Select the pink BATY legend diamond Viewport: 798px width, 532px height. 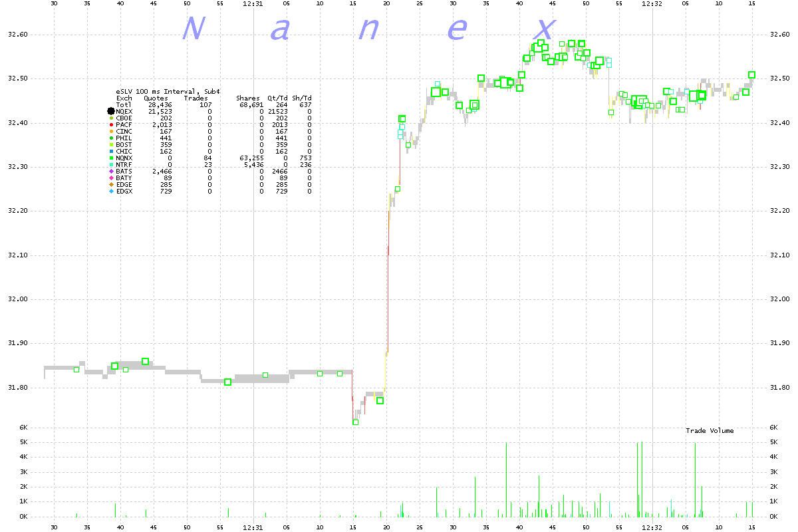click(112, 178)
